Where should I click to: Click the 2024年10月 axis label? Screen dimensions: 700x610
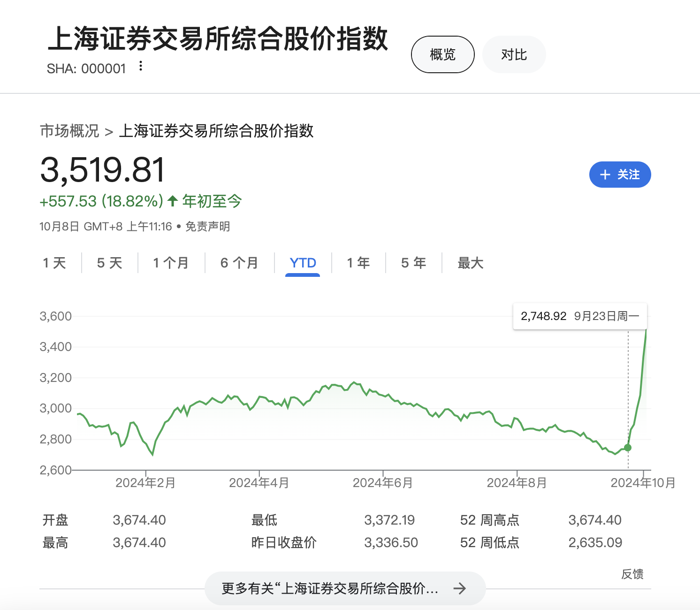pos(643,483)
